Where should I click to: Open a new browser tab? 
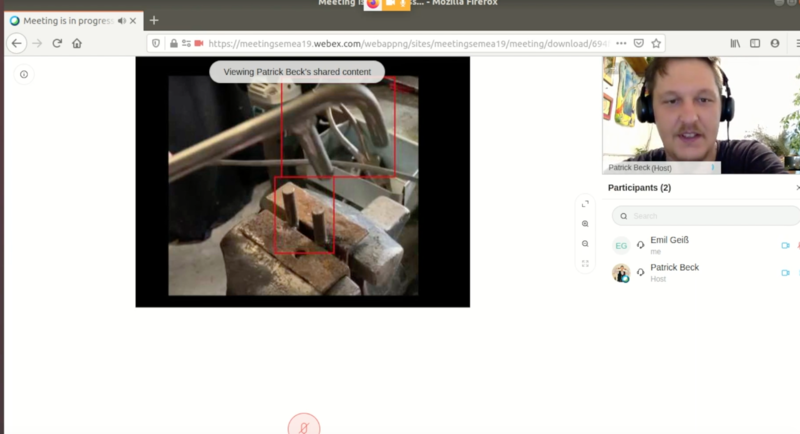point(154,20)
